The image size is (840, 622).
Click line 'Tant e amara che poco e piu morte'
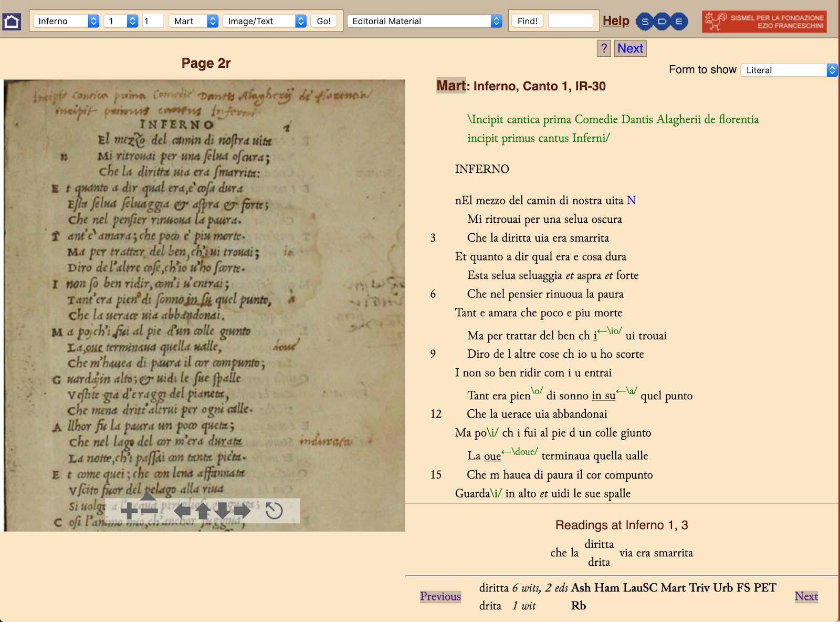[x=539, y=313]
